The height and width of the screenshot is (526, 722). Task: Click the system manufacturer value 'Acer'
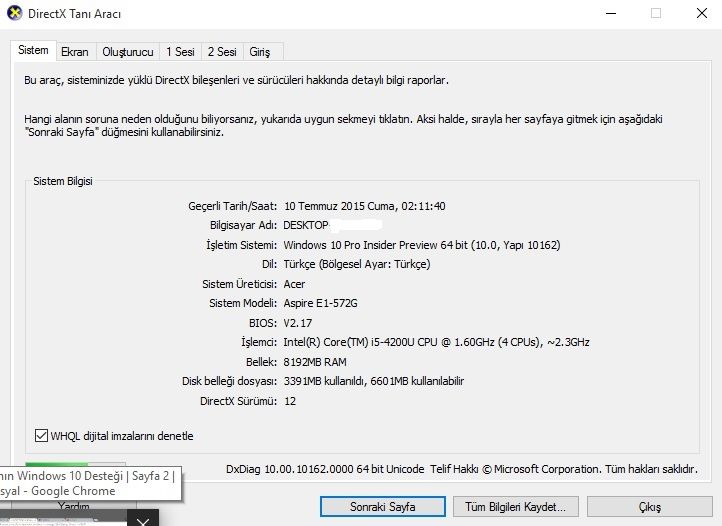point(294,284)
